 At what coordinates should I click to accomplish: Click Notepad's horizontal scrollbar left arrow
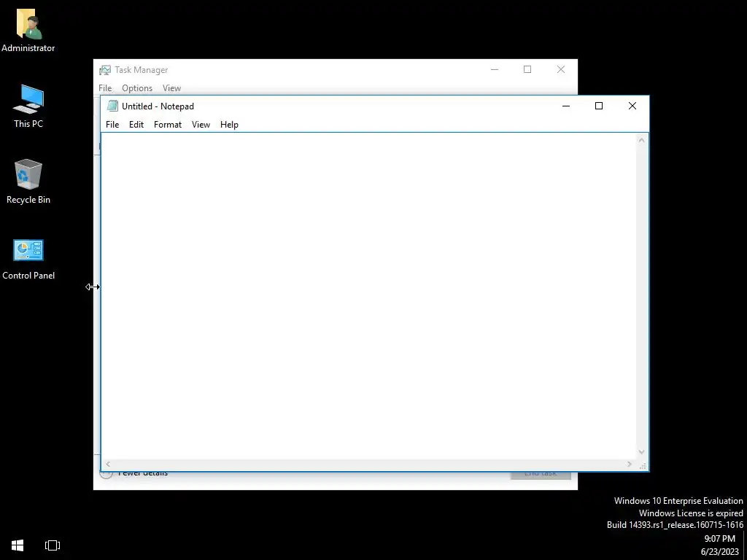tap(108, 464)
